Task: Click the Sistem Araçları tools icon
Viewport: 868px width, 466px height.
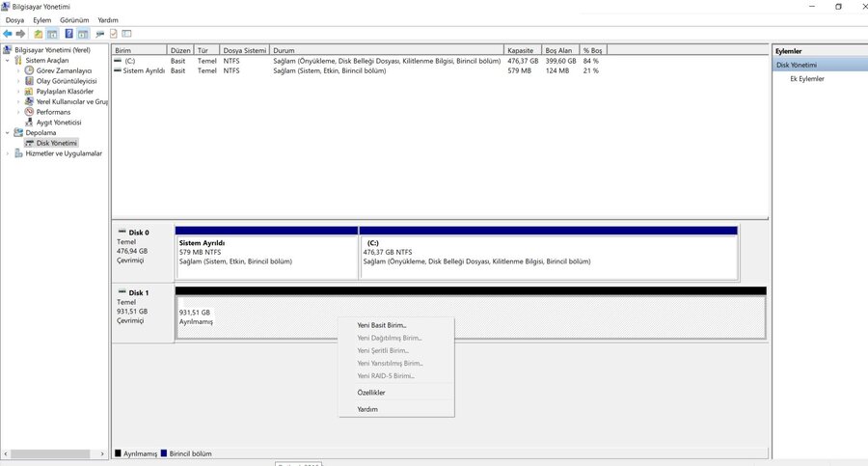Action: pos(18,60)
